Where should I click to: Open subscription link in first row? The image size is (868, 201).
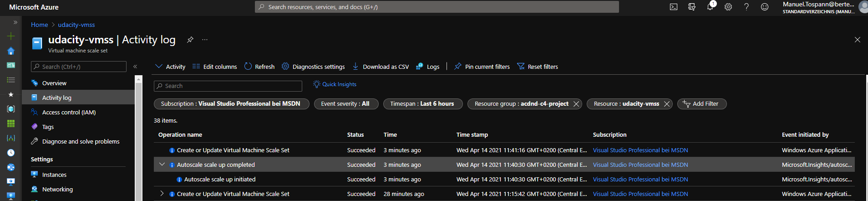[640, 150]
